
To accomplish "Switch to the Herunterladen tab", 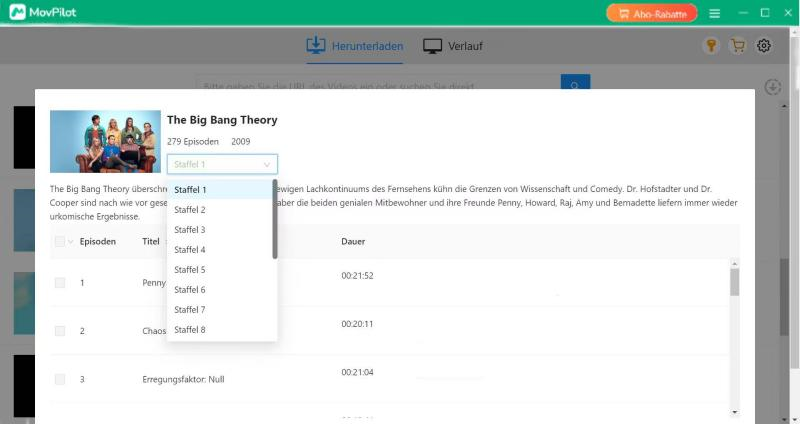I will click(x=354, y=45).
